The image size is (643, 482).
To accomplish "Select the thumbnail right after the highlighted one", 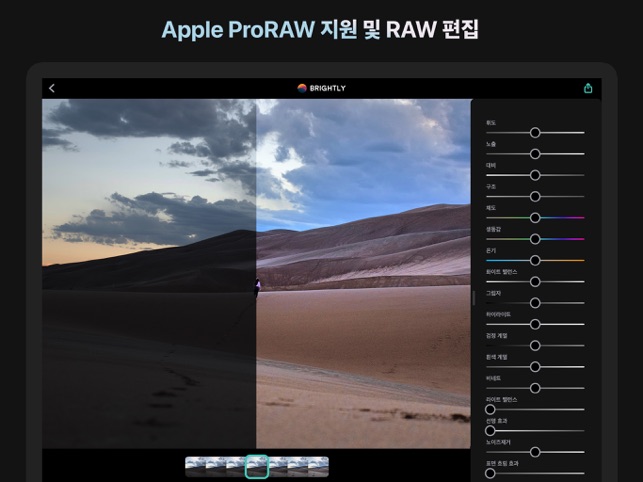I will click(x=278, y=467).
